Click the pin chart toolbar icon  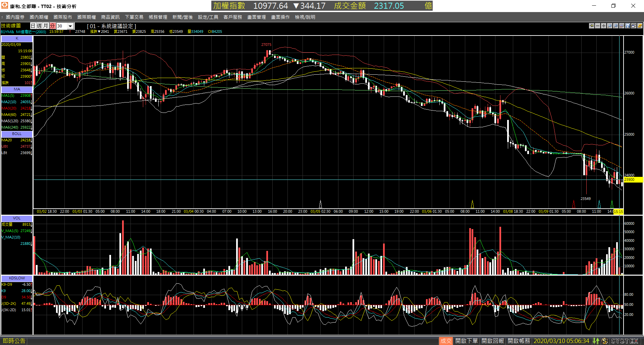coord(592,26)
